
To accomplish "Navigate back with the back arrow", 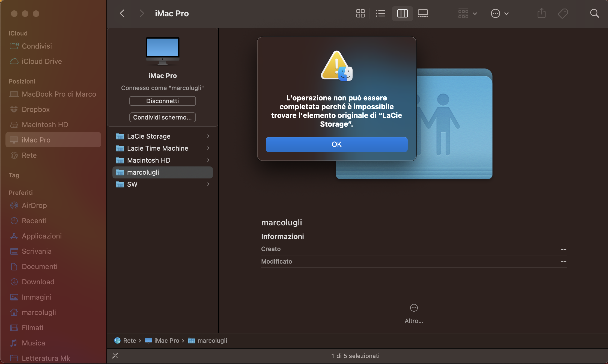I will tap(122, 13).
